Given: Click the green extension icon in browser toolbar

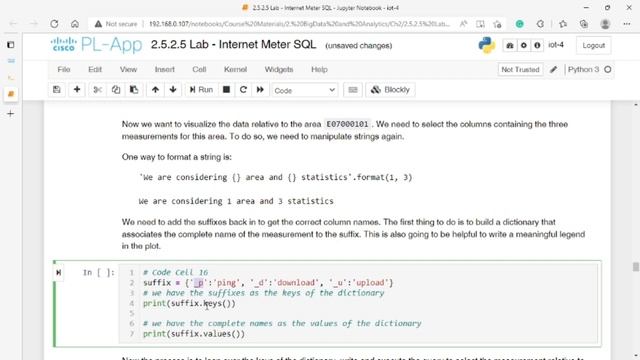Looking at the screenshot, I should 520,24.
